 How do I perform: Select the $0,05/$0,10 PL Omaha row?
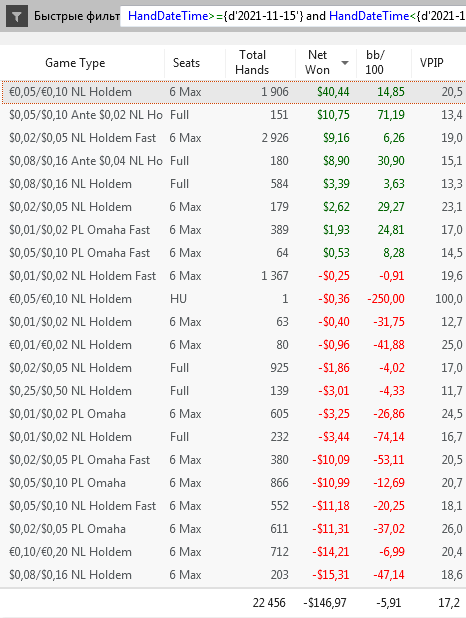click(x=233, y=483)
